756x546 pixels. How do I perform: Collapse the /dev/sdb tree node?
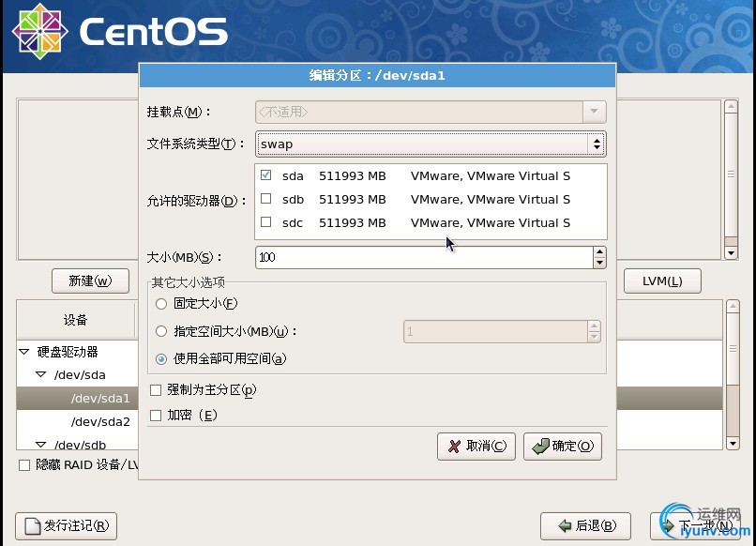(x=41, y=445)
